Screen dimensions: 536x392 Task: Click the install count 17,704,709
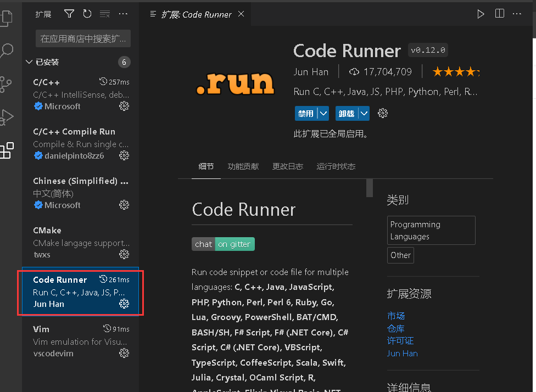click(x=387, y=72)
